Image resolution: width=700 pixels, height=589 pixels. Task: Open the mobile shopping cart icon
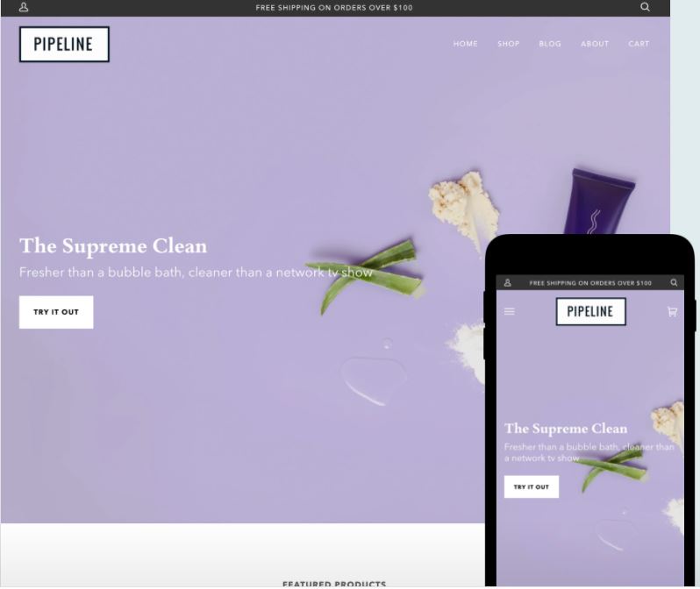[672, 311]
